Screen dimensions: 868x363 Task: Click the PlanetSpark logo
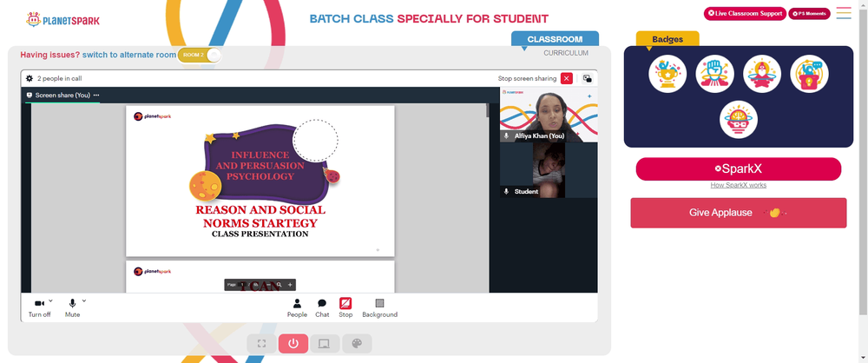pos(63,20)
